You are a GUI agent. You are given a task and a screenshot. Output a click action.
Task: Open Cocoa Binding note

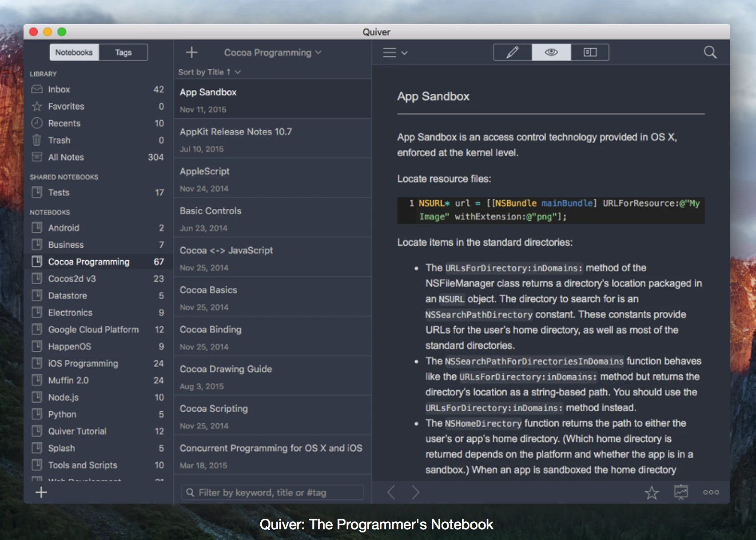pos(272,336)
